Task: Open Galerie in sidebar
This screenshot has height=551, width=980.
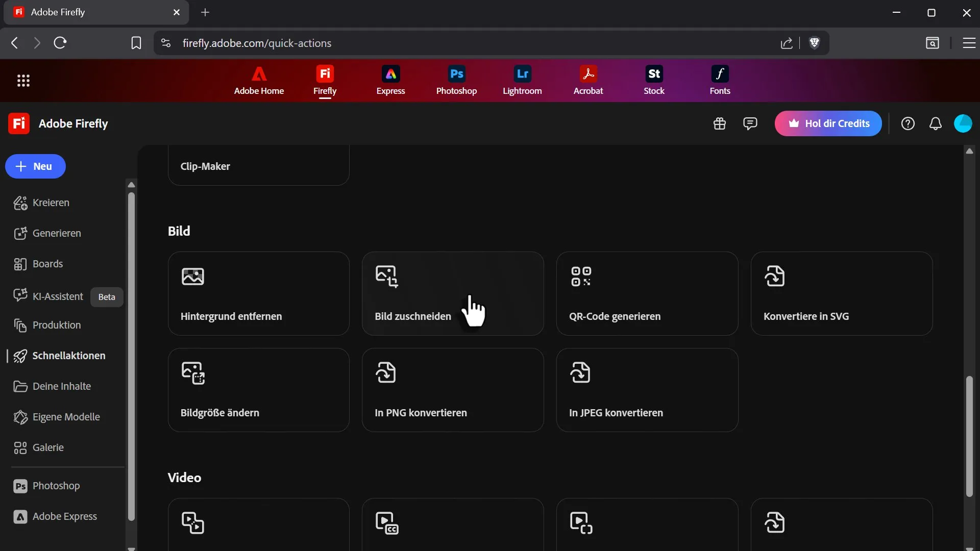Action: pyautogui.click(x=39, y=447)
